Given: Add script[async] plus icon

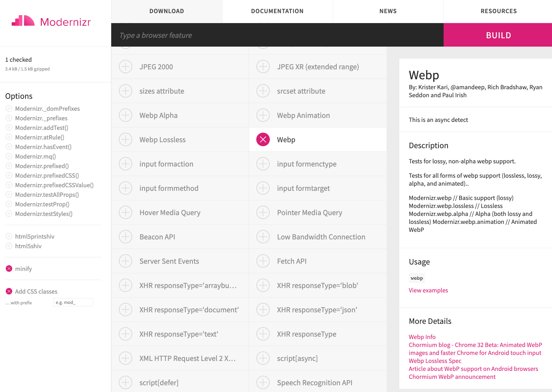Looking at the screenshot, I should (x=263, y=358).
